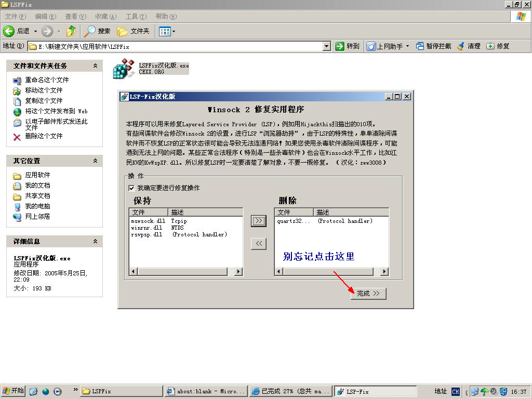This screenshot has width=532, height=399.
Task: Click the media player quick launch icon
Action: click(58, 391)
